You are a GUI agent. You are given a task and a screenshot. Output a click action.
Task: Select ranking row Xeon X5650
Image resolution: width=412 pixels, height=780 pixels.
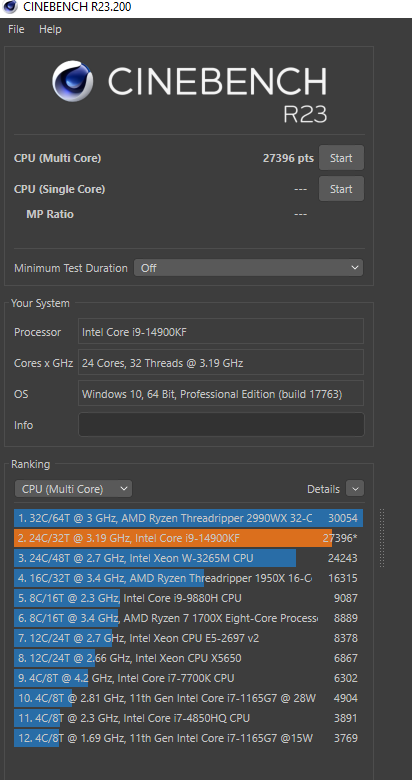pos(189,658)
